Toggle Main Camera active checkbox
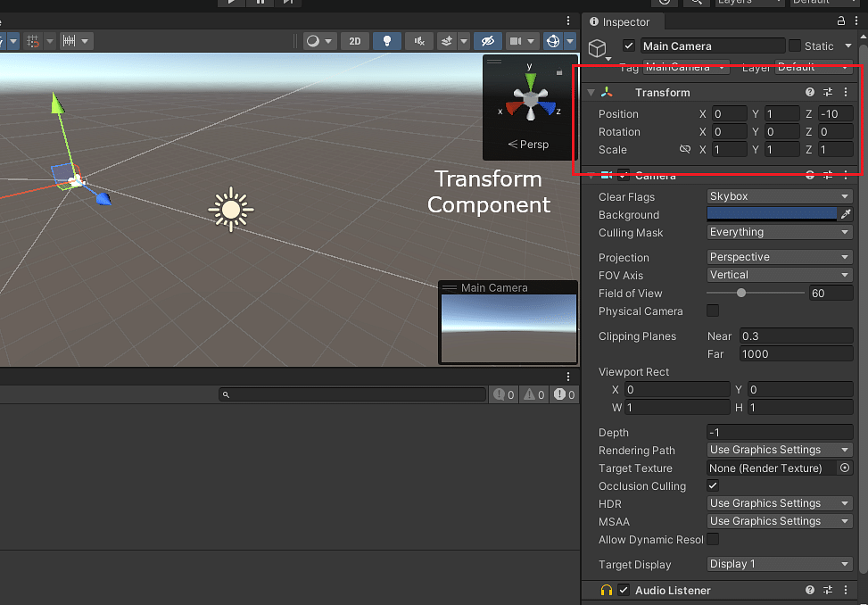The width and height of the screenshot is (868, 605). tap(629, 46)
